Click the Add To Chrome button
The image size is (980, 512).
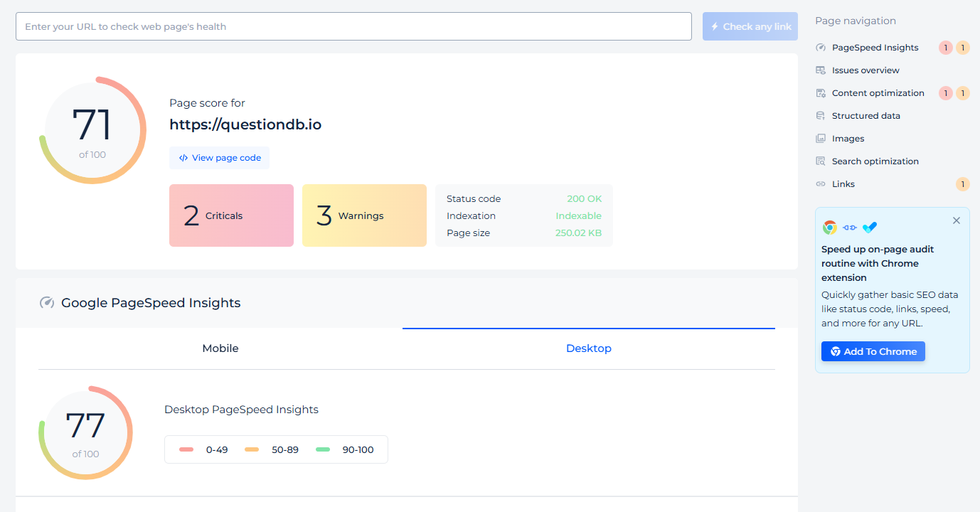click(x=873, y=351)
